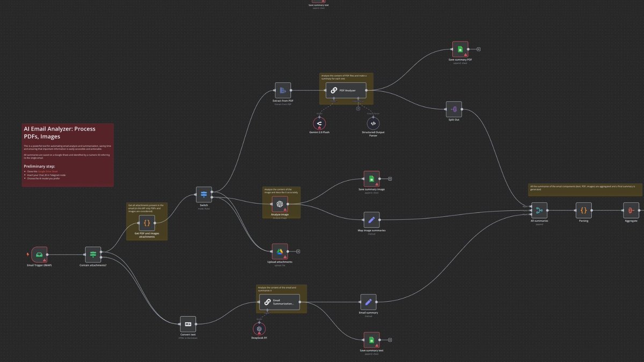Select the sticky note above All summaries
The image size is (644, 362).
[x=586, y=190]
